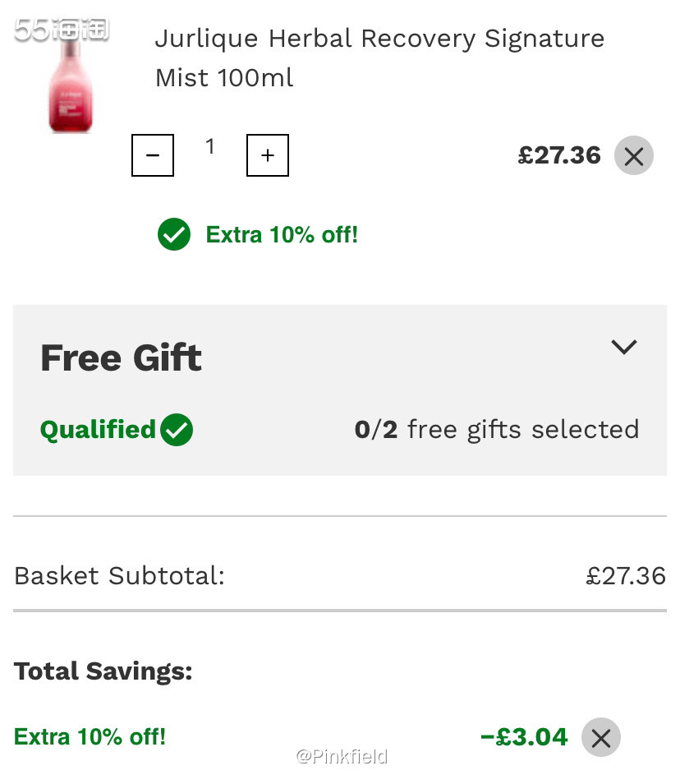Viewport: 680px width, 784px height.
Task: Increase quantity with the plus button
Action: point(267,155)
